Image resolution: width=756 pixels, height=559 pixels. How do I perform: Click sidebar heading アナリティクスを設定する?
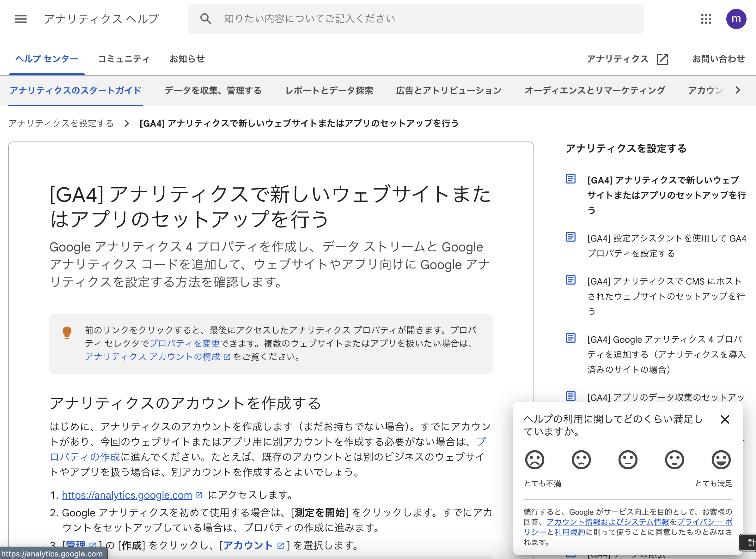[x=626, y=148]
